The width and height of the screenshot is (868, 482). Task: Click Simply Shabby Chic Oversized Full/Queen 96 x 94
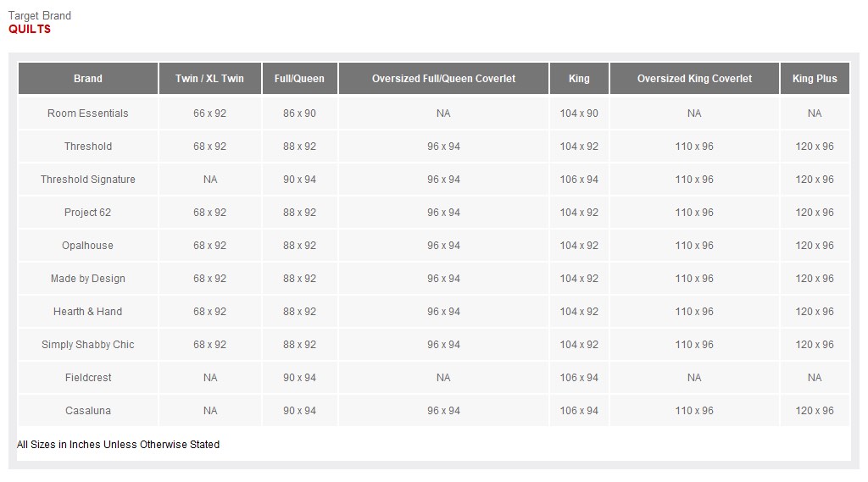(443, 345)
